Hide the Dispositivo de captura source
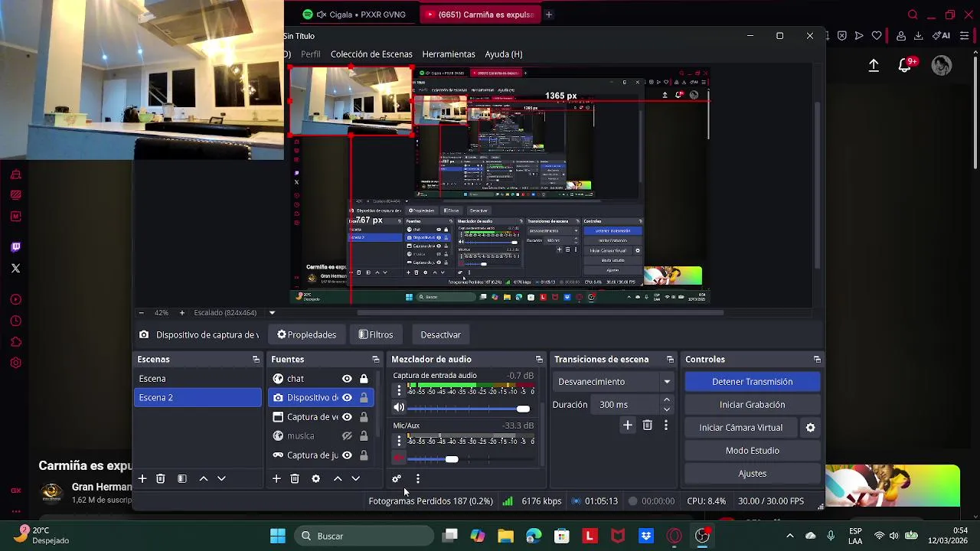The image size is (980, 551). [347, 398]
